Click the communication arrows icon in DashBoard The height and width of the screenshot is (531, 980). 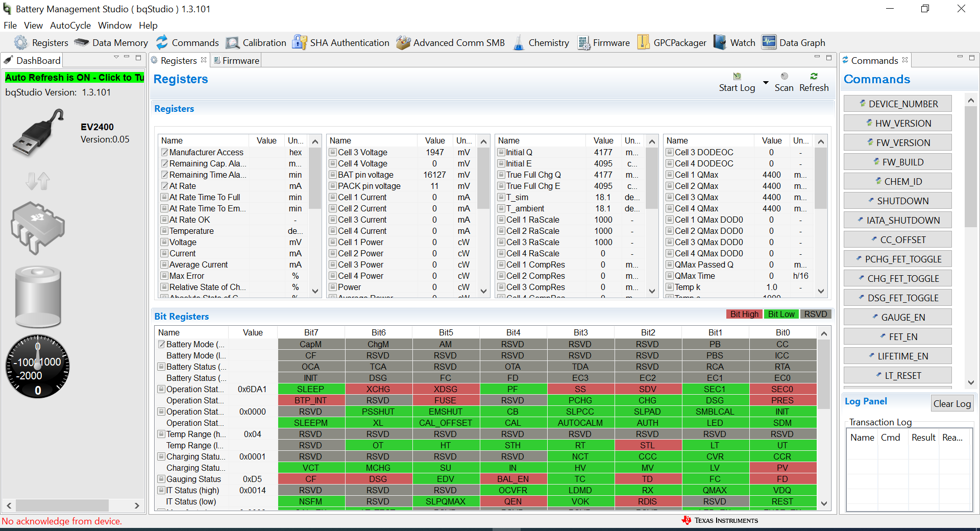click(x=38, y=181)
